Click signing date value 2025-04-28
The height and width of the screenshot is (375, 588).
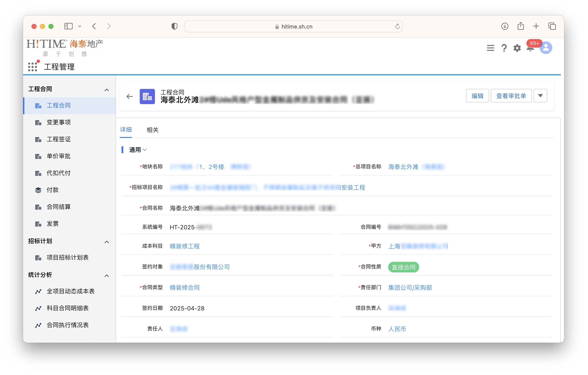[187, 308]
